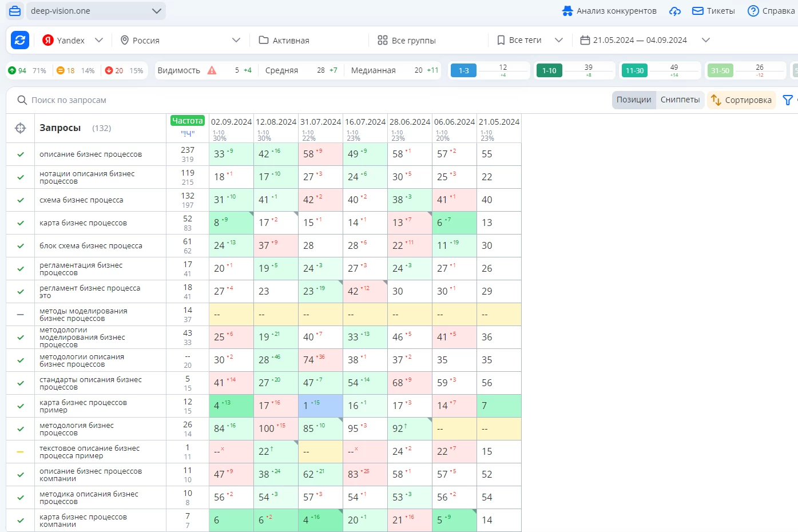Screen dimensions: 798x532
Task: Switch to the Сниппеты tab
Action: pyautogui.click(x=680, y=100)
